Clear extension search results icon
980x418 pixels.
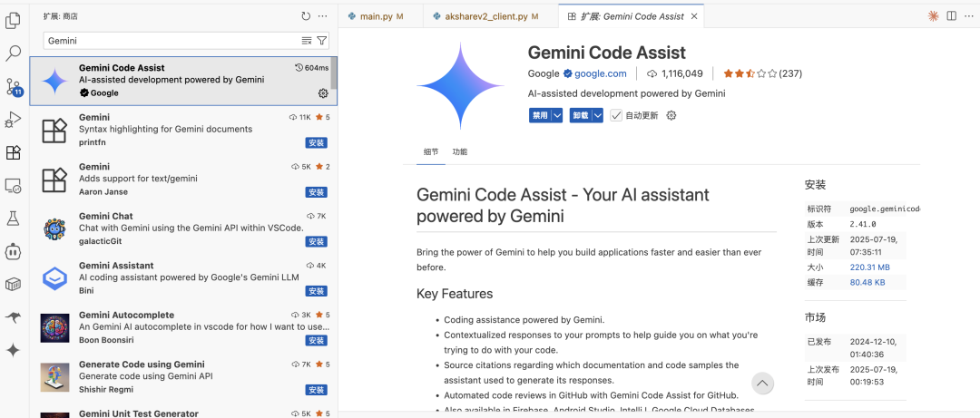(307, 41)
